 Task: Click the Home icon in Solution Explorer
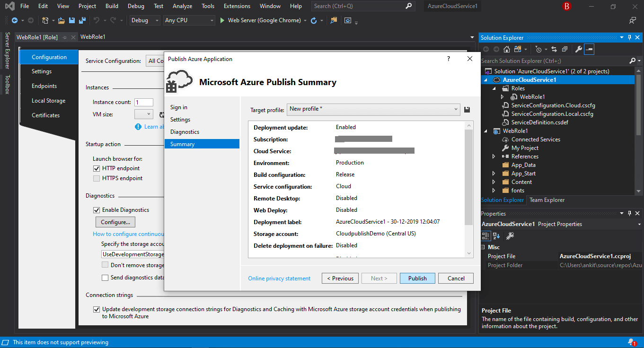click(507, 49)
